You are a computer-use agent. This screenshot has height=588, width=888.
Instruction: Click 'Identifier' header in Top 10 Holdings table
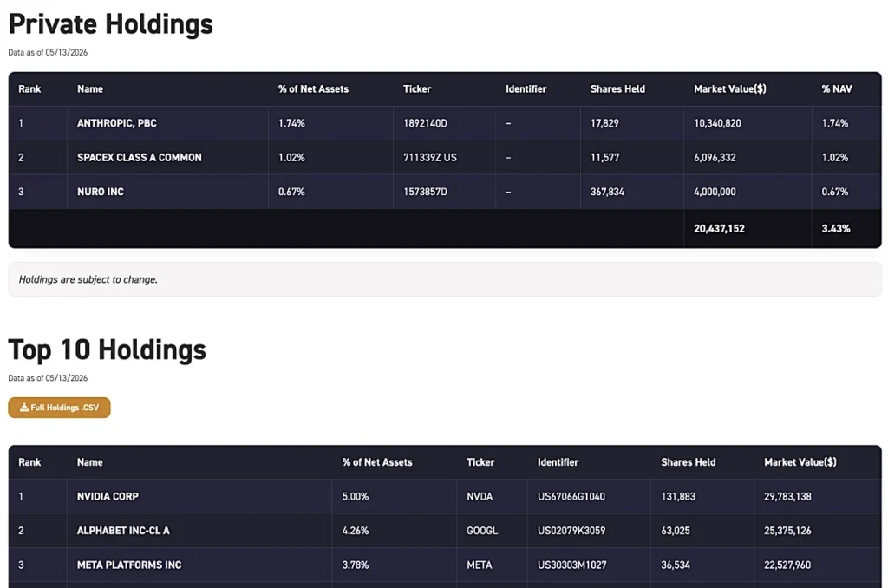[x=558, y=462]
